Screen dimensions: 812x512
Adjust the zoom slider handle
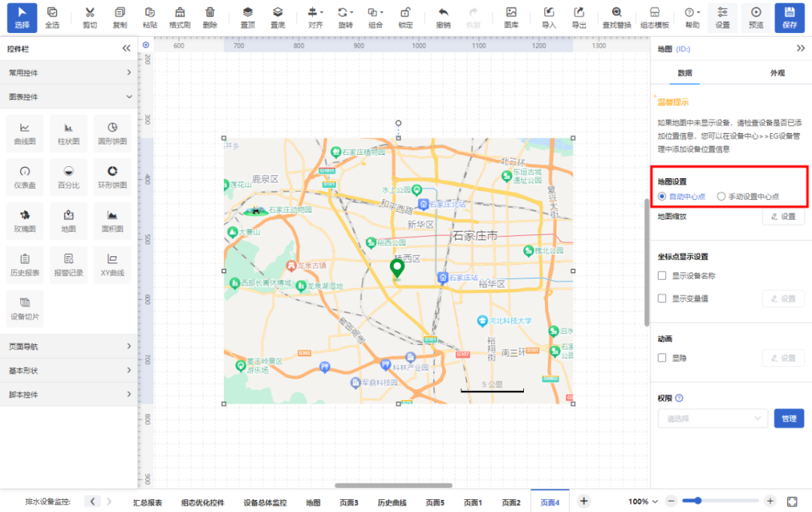pos(698,501)
